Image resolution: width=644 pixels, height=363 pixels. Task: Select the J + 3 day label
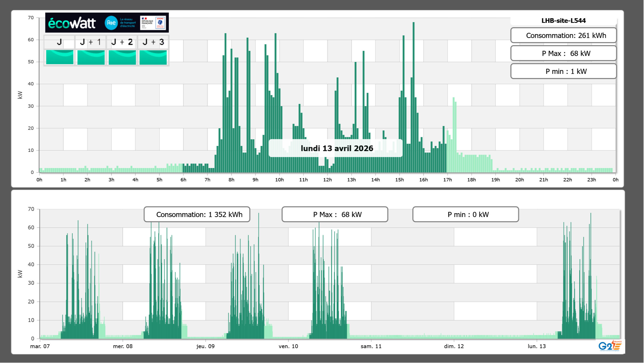pos(153,42)
